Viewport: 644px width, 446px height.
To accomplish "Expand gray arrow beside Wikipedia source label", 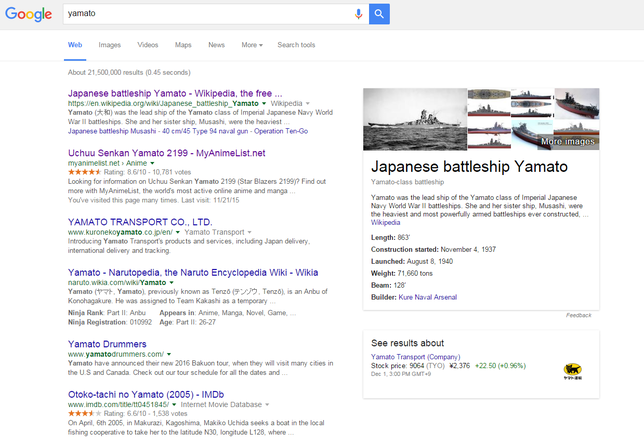I will (x=308, y=103).
